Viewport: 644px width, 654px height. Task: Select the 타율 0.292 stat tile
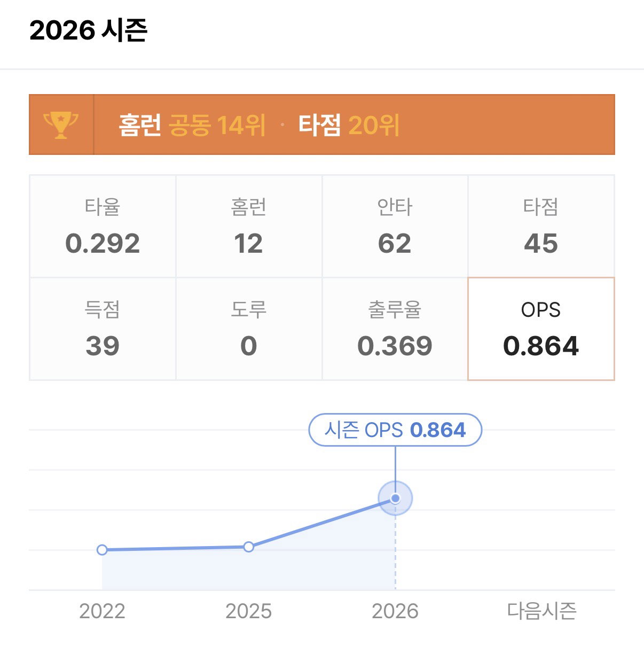tap(103, 226)
